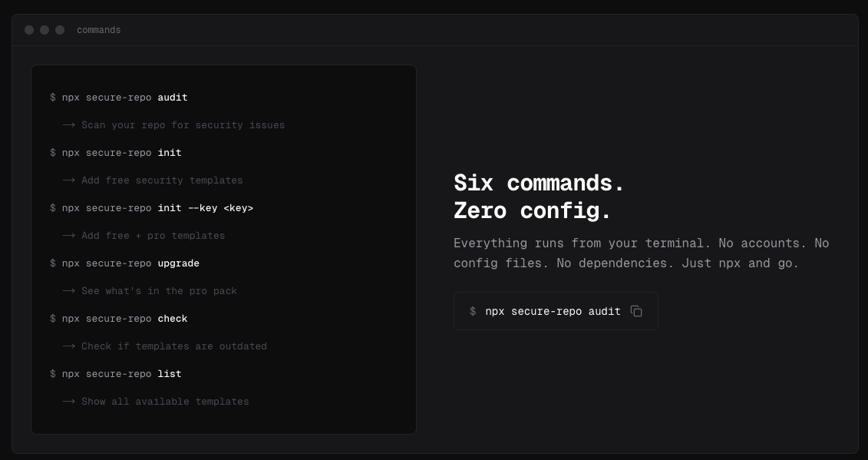Click the arrow icon before "Add free security templates"
The width and height of the screenshot is (868, 460).
[x=69, y=180]
